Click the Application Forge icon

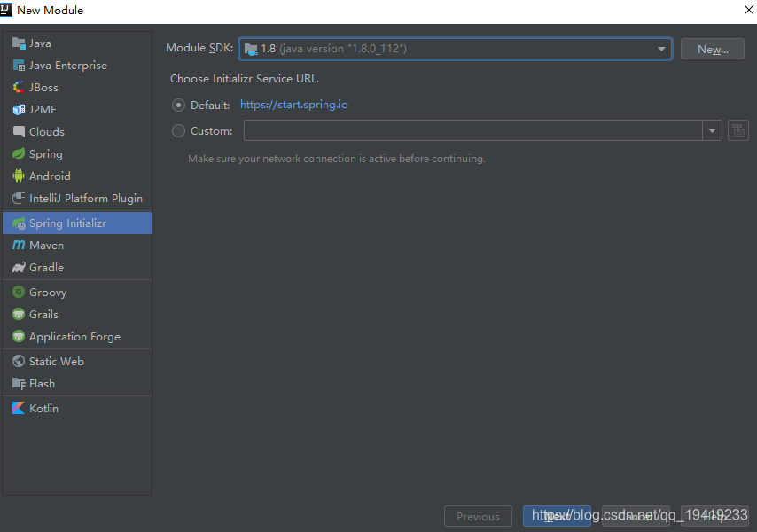pyautogui.click(x=19, y=336)
